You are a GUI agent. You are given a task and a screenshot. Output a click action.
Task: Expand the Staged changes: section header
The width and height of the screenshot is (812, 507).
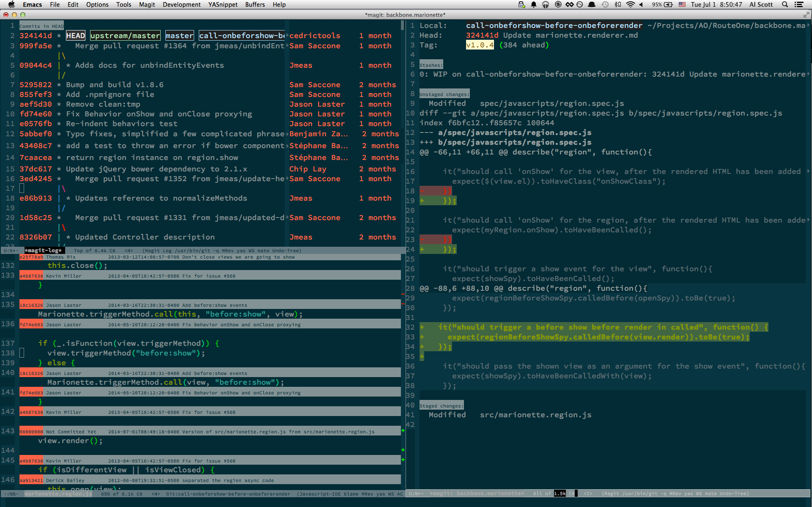tap(442, 405)
